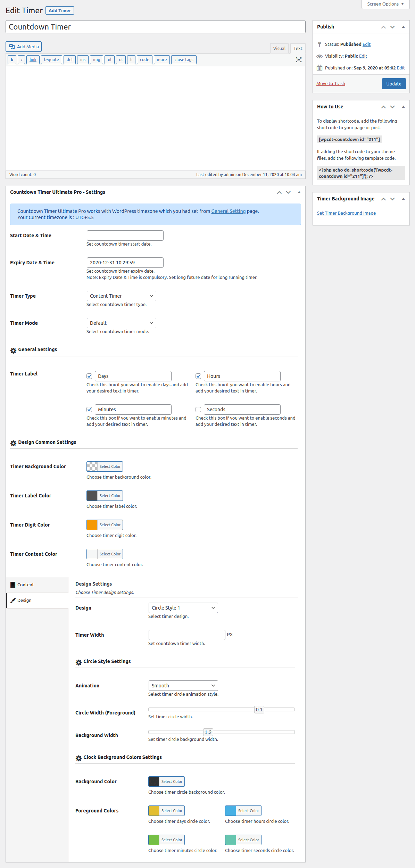The height and width of the screenshot is (868, 415).
Task: Click Background Width slider handle
Action: coord(208,732)
